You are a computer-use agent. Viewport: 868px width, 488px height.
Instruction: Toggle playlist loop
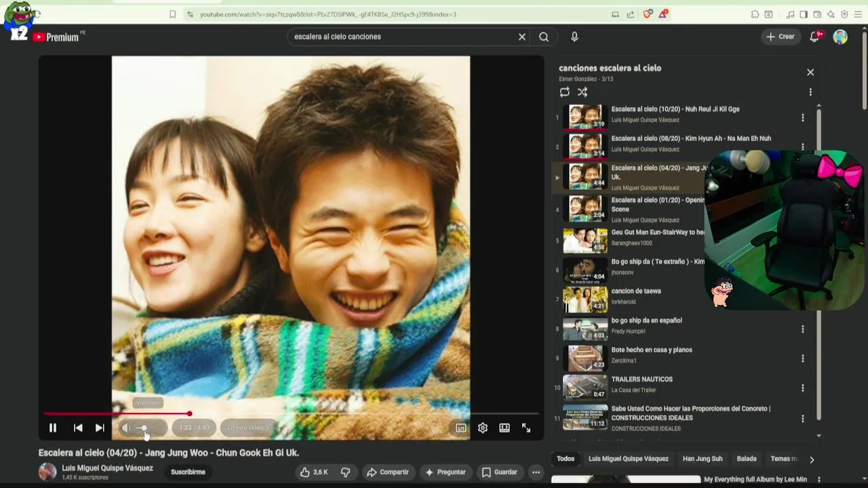[564, 92]
